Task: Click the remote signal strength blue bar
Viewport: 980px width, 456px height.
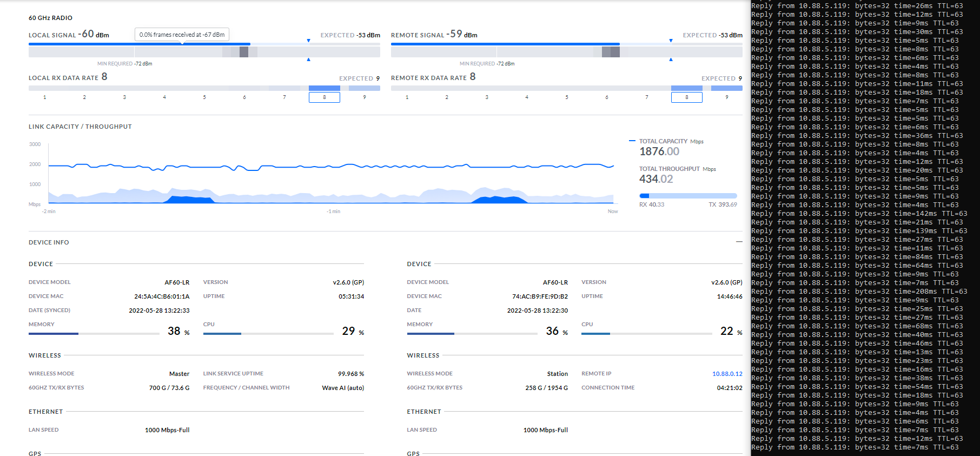Action: click(x=505, y=44)
